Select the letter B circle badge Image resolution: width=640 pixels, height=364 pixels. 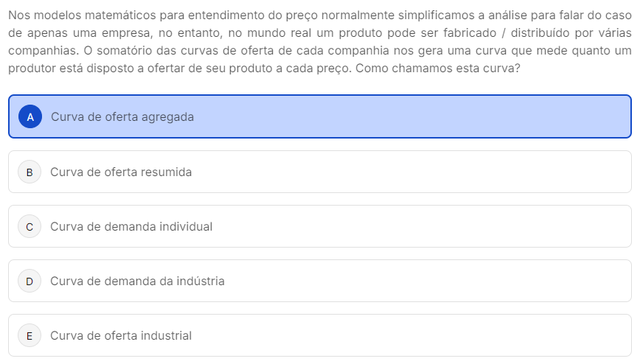[29, 172]
